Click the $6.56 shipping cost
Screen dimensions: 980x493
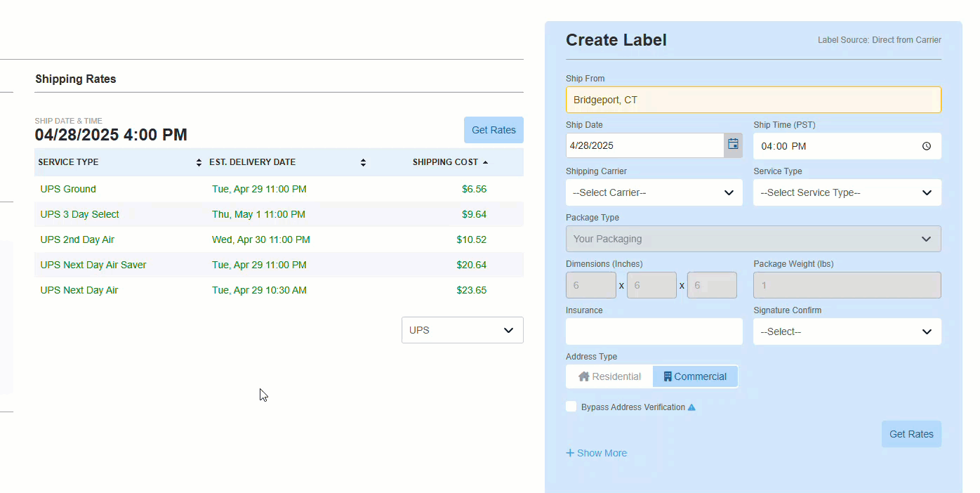pos(474,189)
